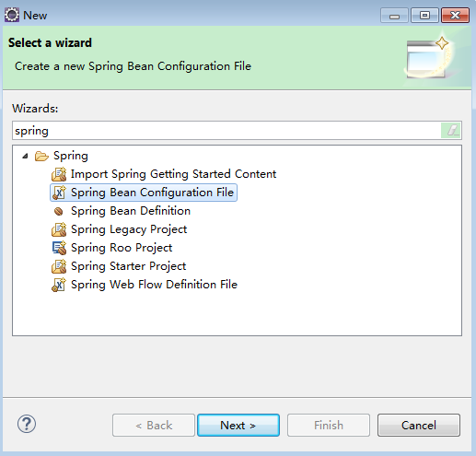This screenshot has height=456, width=476.
Task: Click the Cancel button
Action: pyautogui.click(x=419, y=426)
